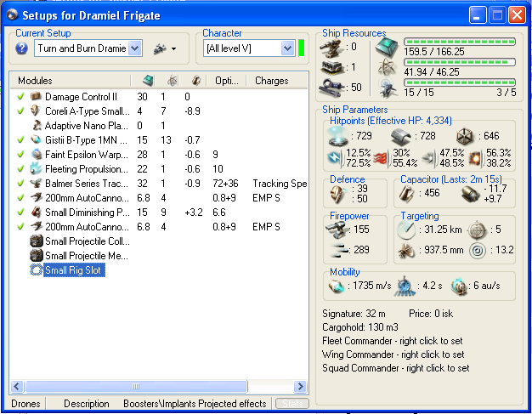Click the Fleet Commander right click to set text
The height and width of the screenshot is (414, 532).
[393, 341]
